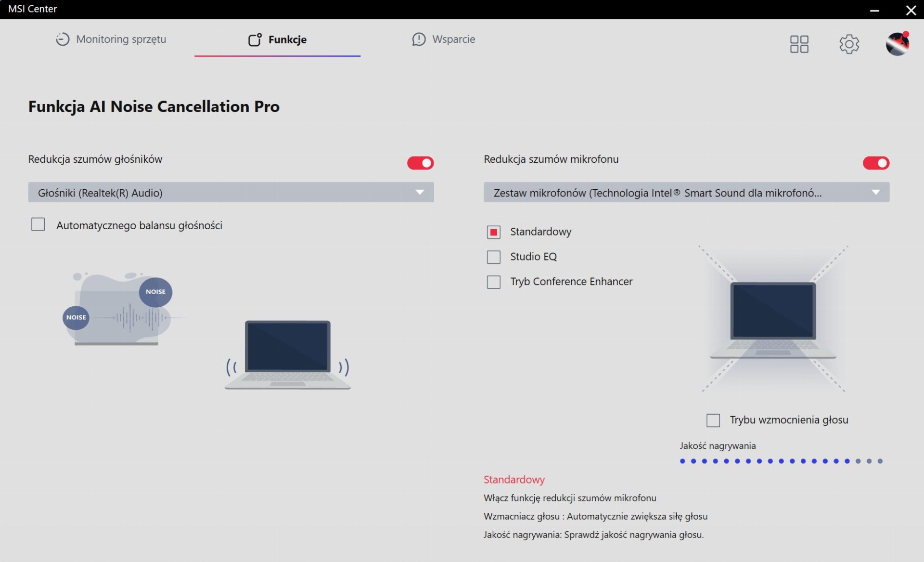Click the Jakość nagrywania label

coord(718,446)
